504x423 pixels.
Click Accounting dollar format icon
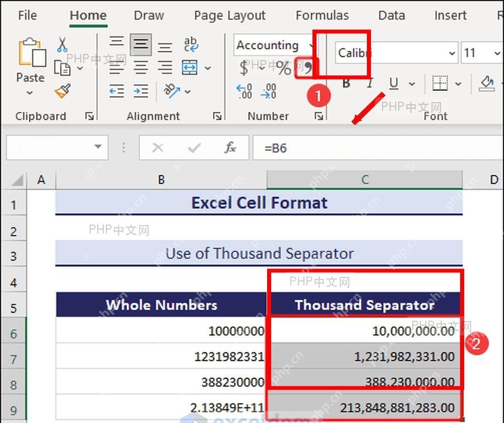pos(244,68)
